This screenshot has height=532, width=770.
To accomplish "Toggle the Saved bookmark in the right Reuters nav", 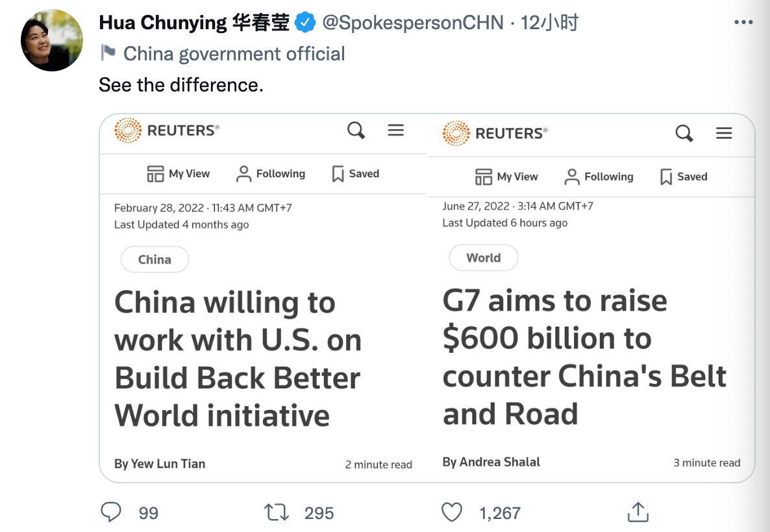I will coord(666,176).
